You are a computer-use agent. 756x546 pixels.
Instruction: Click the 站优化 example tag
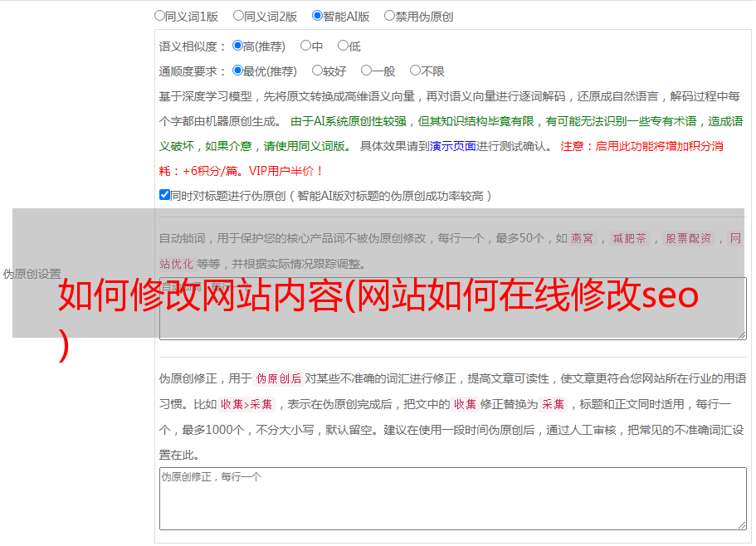(176, 264)
